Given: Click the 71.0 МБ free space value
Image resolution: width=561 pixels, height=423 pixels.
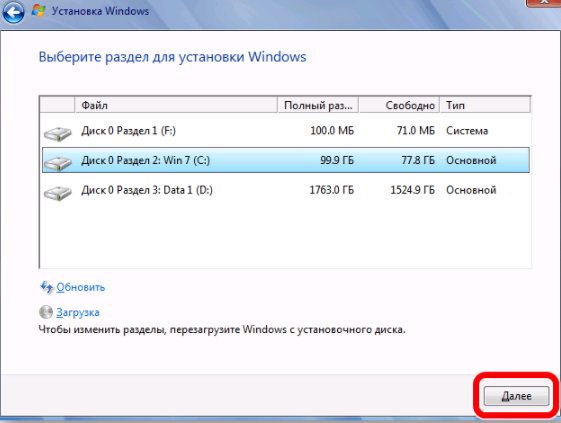Looking at the screenshot, I should point(416,131).
